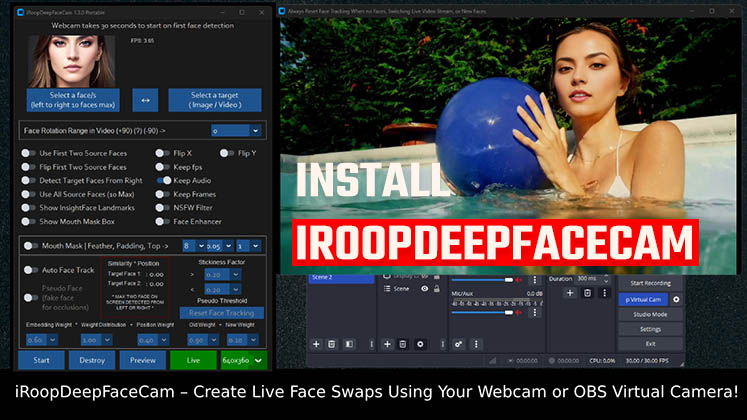Image resolution: width=747 pixels, height=420 pixels.
Task: Toggle the Flip X switch
Action: (x=162, y=153)
